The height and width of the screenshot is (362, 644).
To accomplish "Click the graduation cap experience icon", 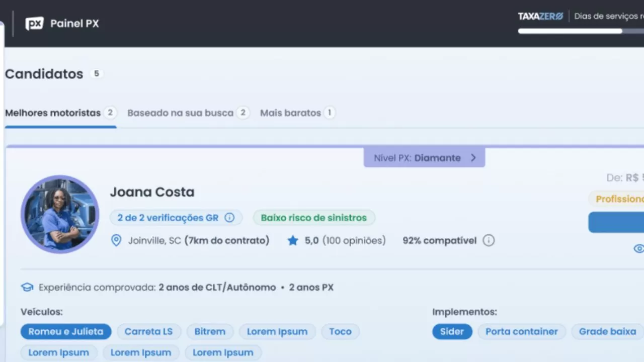I will 27,288.
